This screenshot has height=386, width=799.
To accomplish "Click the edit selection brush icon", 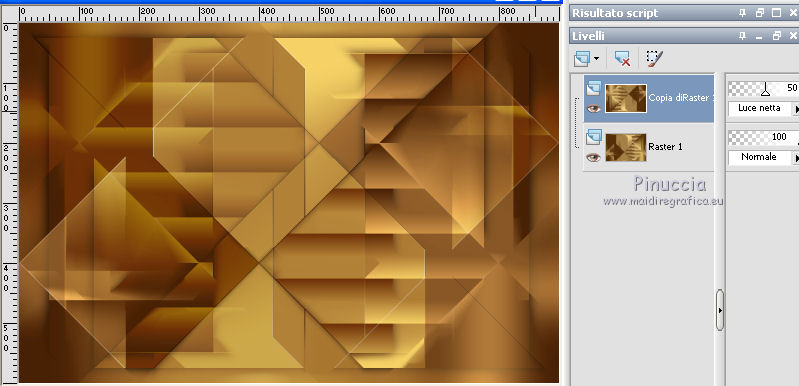I will tap(654, 59).
